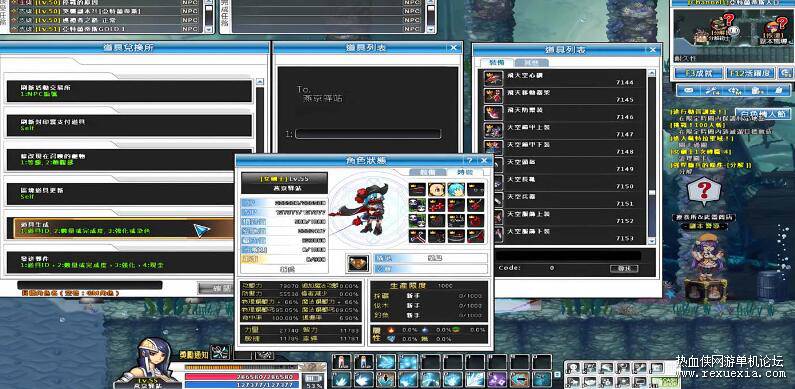The image size is (795, 389).
Task: Click red HP bar showing 286580/286580
Action: click(242, 377)
